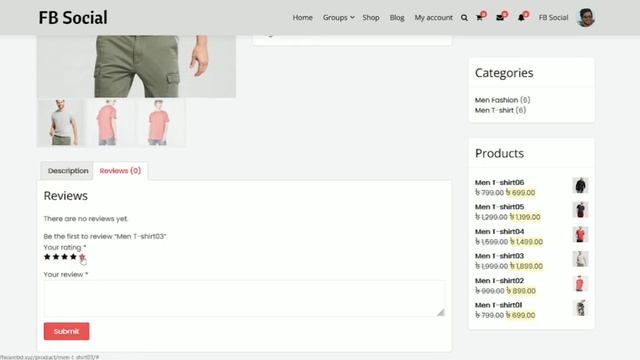The height and width of the screenshot is (360, 640).
Task: Click the 1,899.00 sale price
Action: tap(527, 266)
